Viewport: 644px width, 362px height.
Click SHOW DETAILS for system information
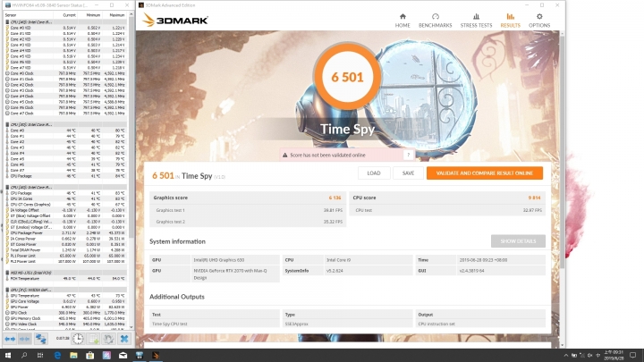pos(518,241)
